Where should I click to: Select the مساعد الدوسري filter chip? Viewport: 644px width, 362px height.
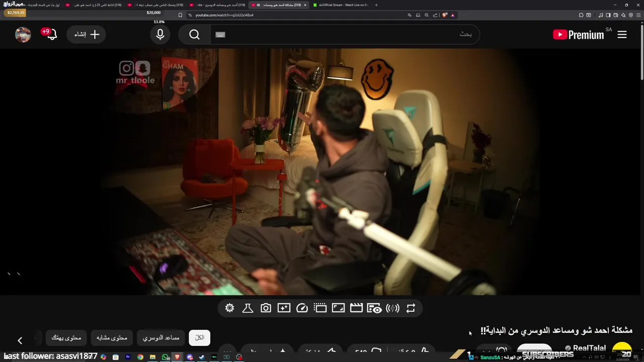point(161,338)
